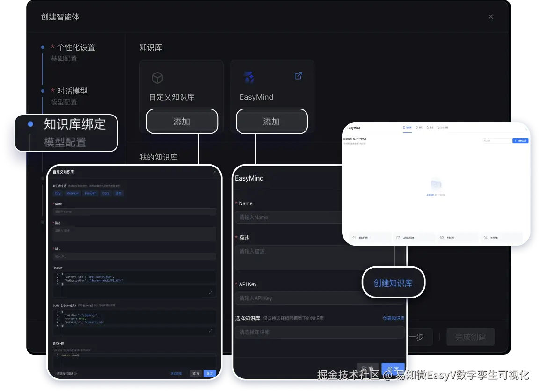
Task: Click inside the 响应处理 code editor
Action: [x=134, y=360]
